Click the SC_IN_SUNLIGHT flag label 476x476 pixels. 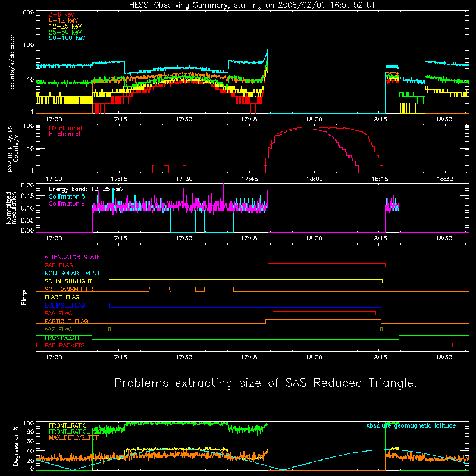coord(68,281)
